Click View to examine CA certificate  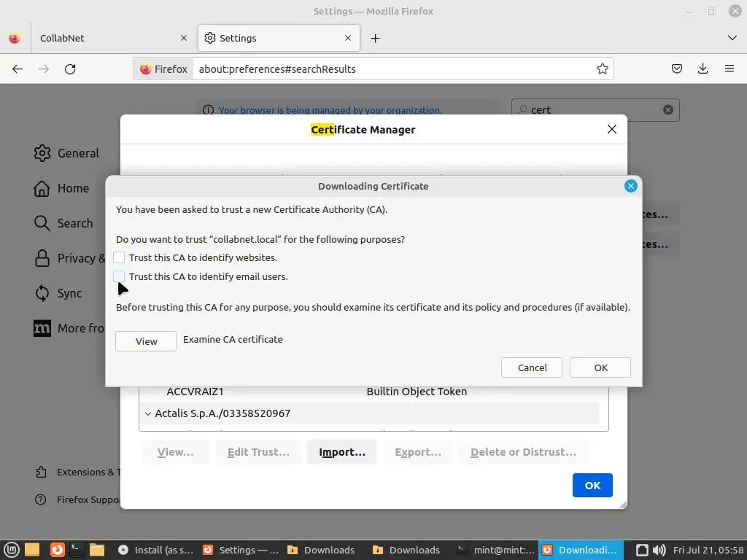146,341
